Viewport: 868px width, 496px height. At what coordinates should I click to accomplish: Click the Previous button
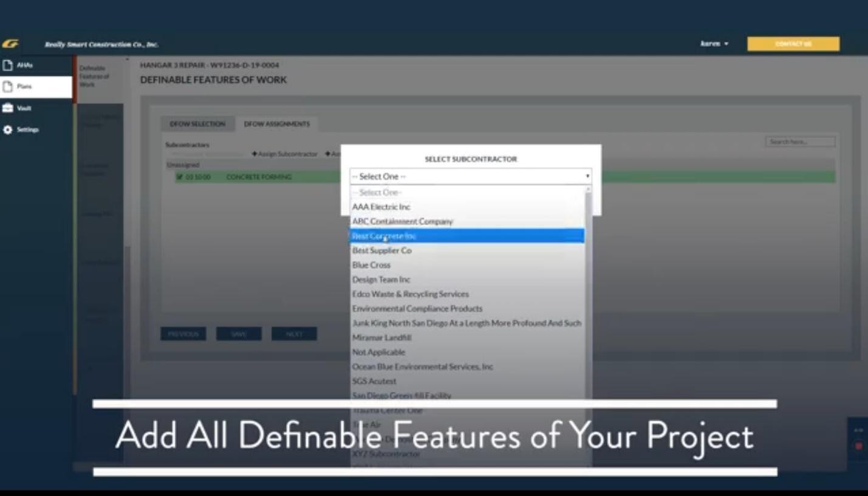(183, 334)
